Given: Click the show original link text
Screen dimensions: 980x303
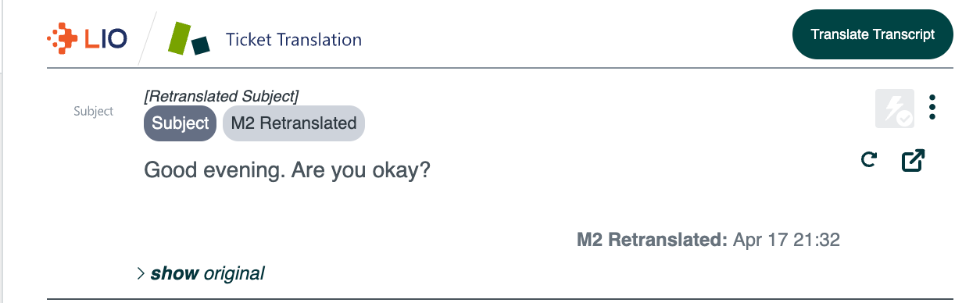Looking at the screenshot, I should (x=207, y=273).
